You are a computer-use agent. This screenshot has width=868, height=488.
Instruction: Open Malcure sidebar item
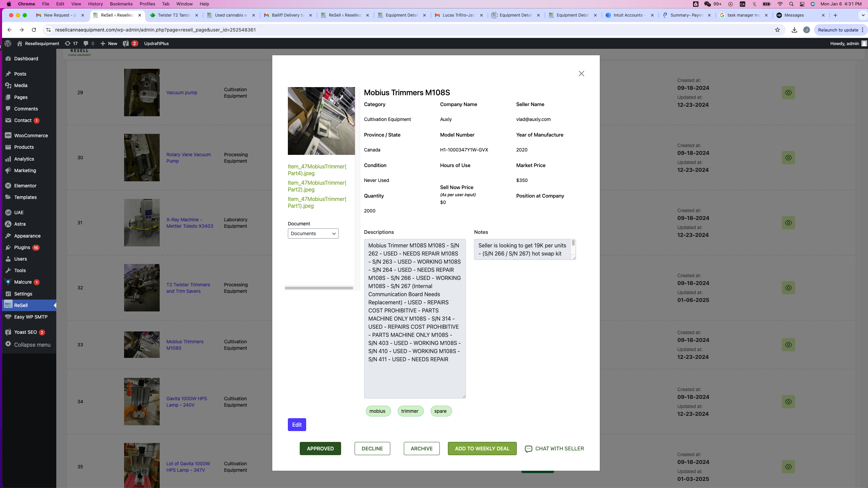(x=23, y=282)
